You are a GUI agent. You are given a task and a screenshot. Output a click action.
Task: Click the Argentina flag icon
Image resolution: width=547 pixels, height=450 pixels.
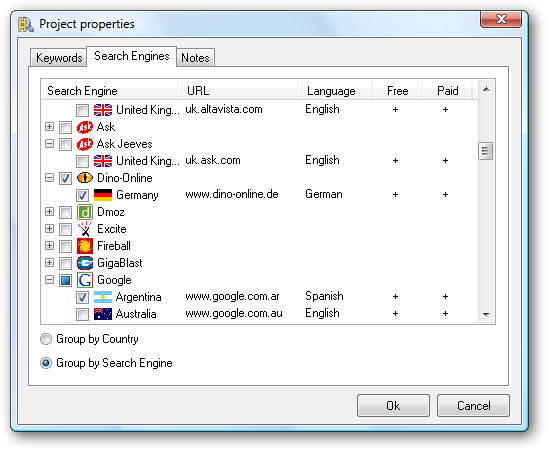(103, 297)
